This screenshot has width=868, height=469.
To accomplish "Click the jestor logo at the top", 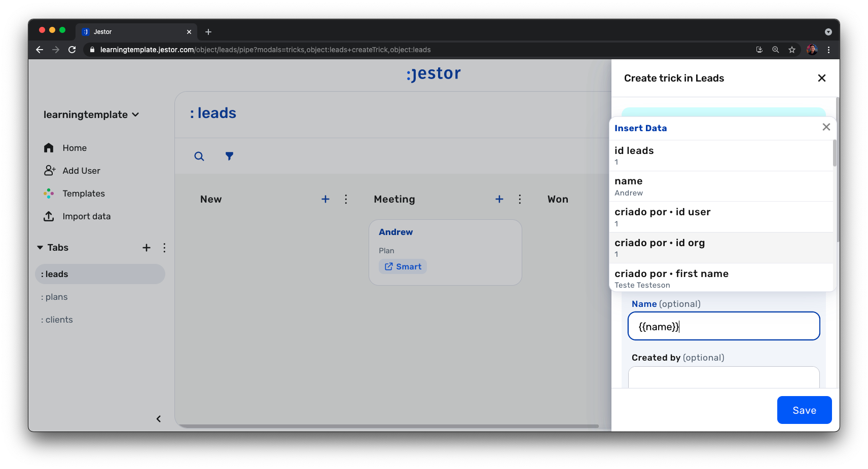I will 433,74.
